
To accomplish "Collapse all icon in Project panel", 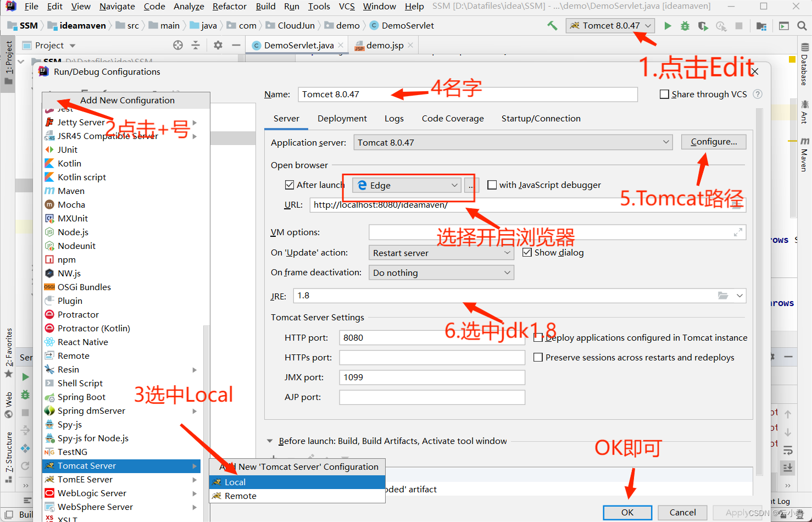I will pyautogui.click(x=196, y=45).
